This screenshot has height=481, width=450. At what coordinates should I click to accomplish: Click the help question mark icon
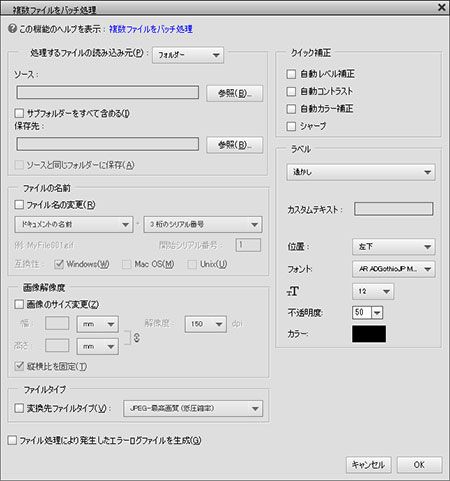click(x=12, y=29)
